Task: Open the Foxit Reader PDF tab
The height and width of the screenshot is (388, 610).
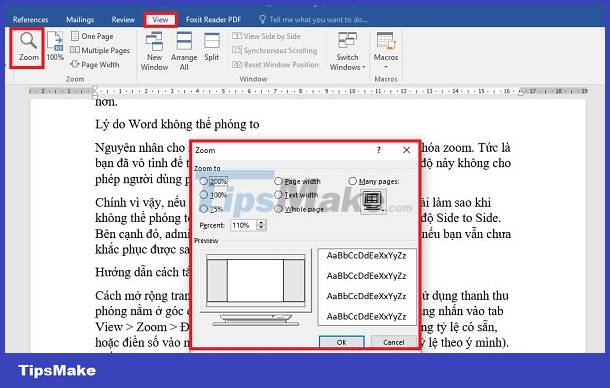Action: (x=214, y=19)
